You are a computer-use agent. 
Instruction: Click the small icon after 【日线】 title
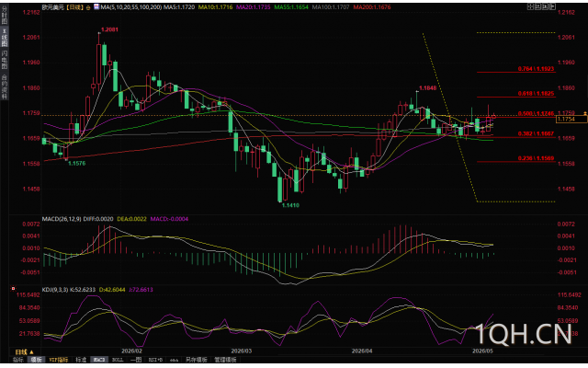88,7
